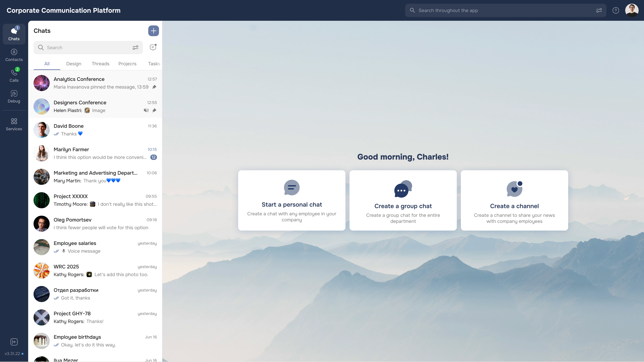Click Start a personal chat card
The width and height of the screenshot is (644, 362).
coord(292,200)
